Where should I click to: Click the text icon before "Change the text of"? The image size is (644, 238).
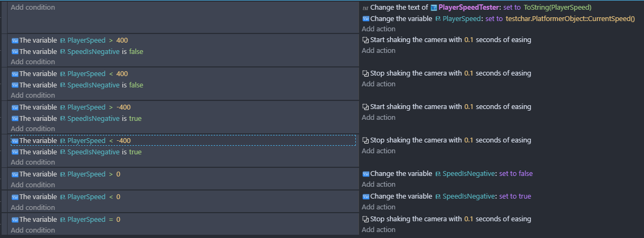point(366,8)
